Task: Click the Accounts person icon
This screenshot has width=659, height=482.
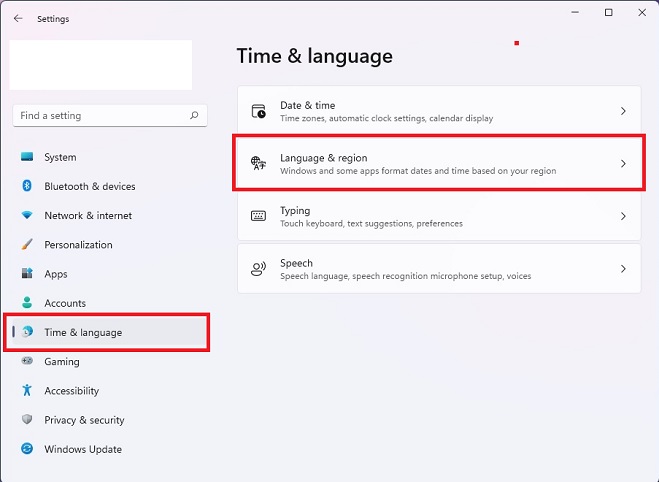Action: (27, 303)
